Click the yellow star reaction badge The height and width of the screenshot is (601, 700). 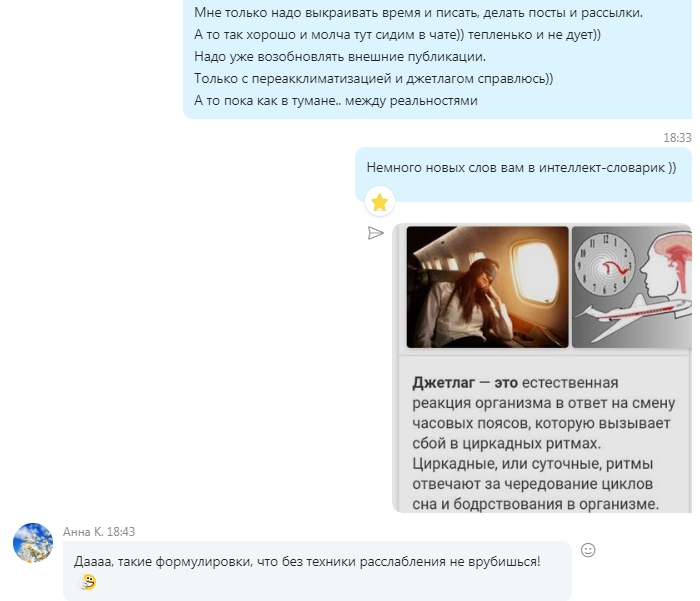pos(379,202)
